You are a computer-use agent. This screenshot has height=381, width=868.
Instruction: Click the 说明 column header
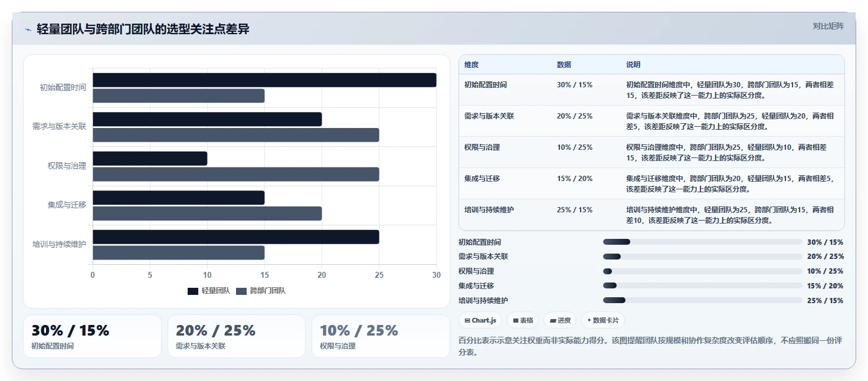[x=633, y=65]
